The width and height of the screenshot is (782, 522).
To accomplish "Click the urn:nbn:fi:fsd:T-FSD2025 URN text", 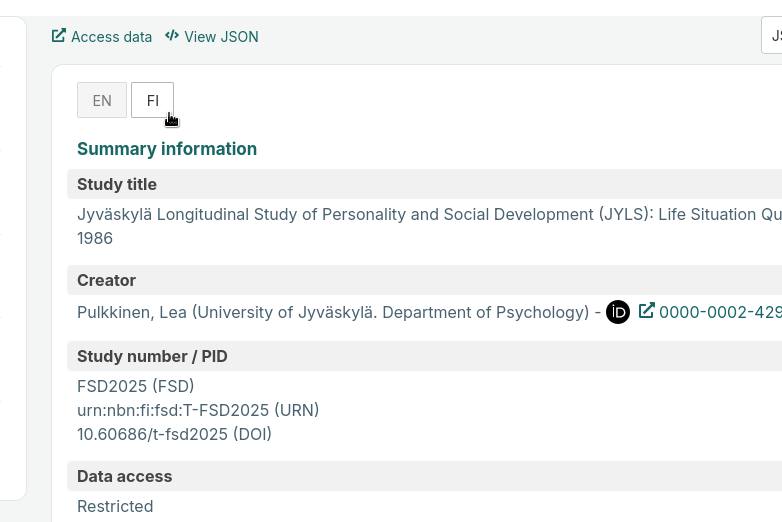I will [x=198, y=410].
